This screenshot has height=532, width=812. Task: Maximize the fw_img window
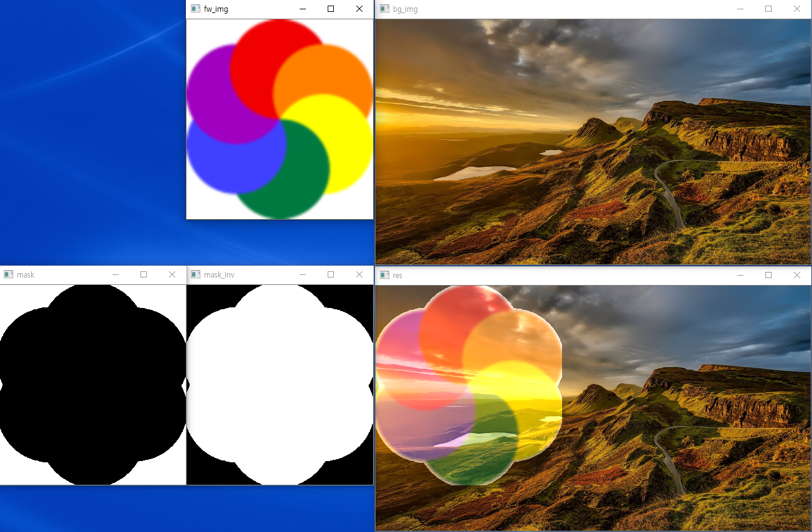331,9
